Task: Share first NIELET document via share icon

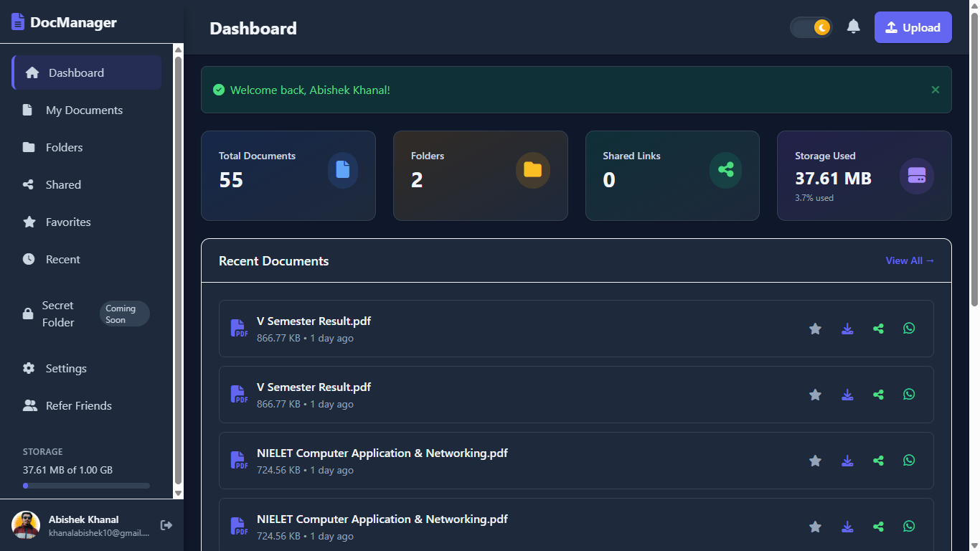Action: 878,461
